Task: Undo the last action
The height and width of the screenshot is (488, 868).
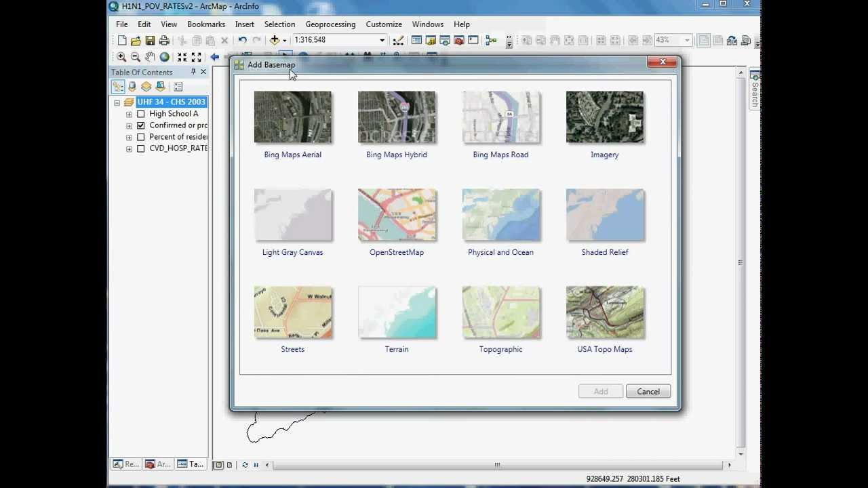Action: pos(242,41)
